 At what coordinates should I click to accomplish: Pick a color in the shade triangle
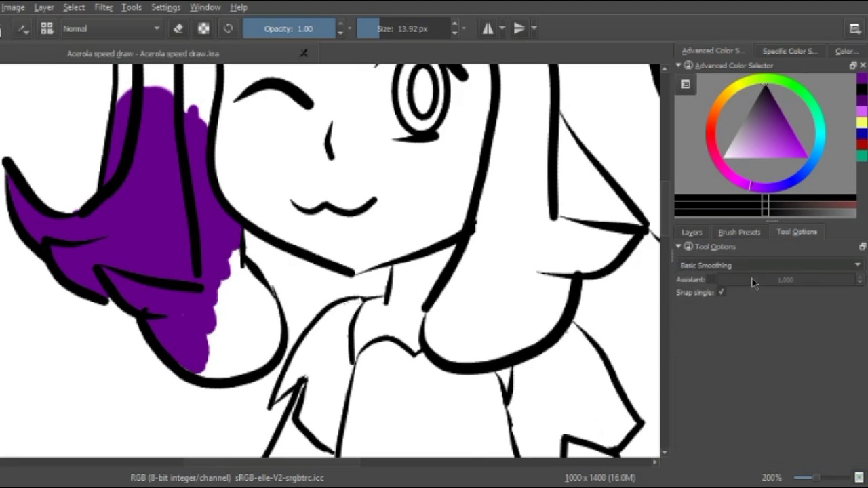point(765,129)
